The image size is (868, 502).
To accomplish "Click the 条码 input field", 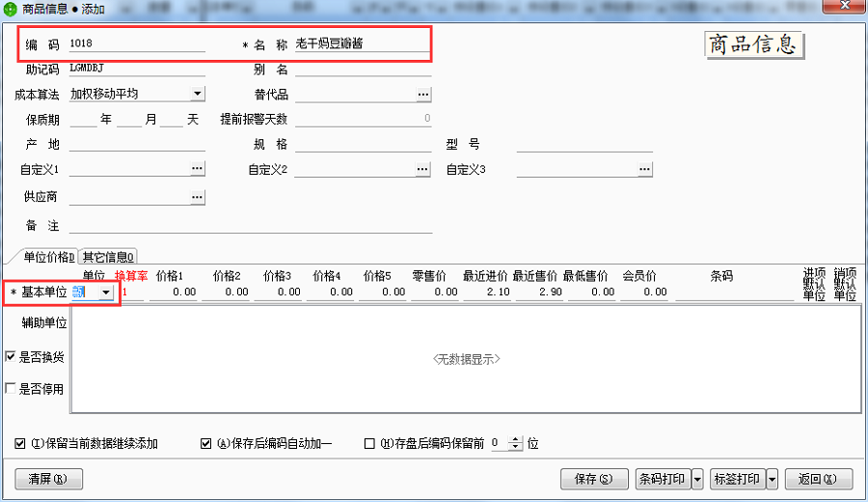I will click(x=734, y=292).
